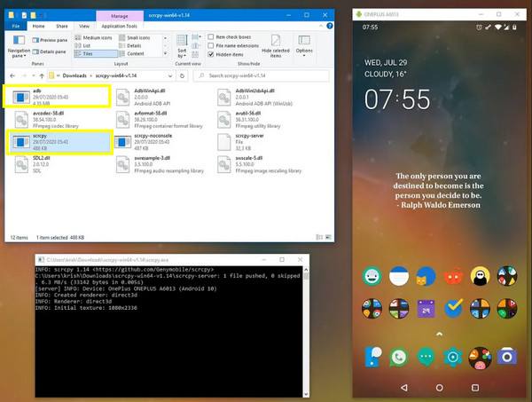Image resolution: width=532 pixels, height=402 pixels.
Task: Switch to the Home ribbon tab
Action: 39,26
